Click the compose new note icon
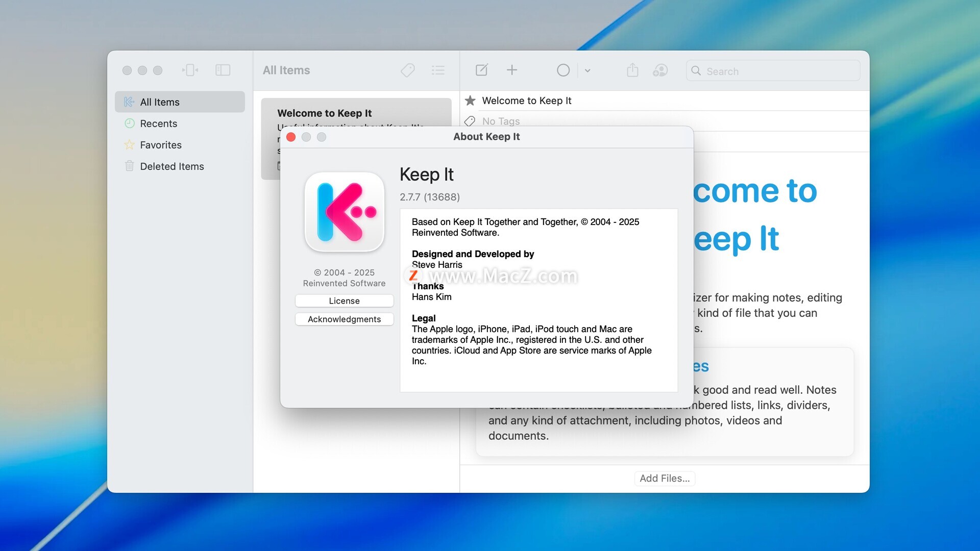The height and width of the screenshot is (551, 980). coord(481,70)
